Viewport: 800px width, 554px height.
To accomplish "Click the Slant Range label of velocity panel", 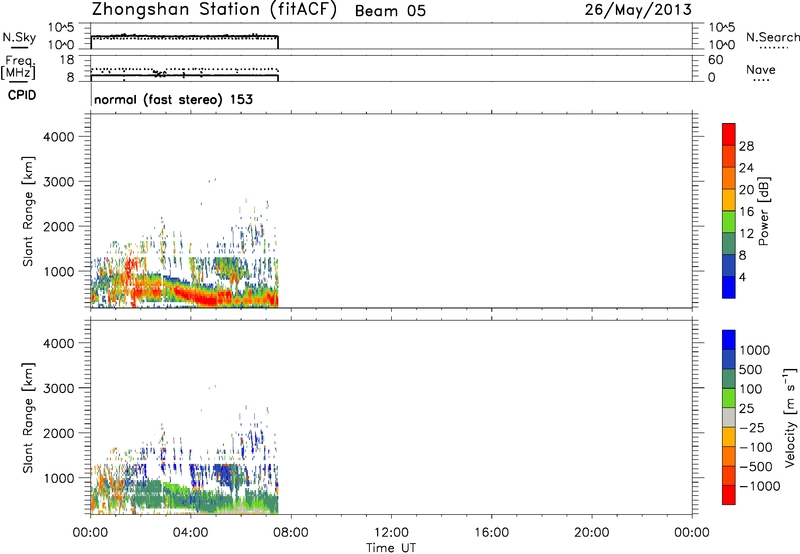I will tap(28, 418).
